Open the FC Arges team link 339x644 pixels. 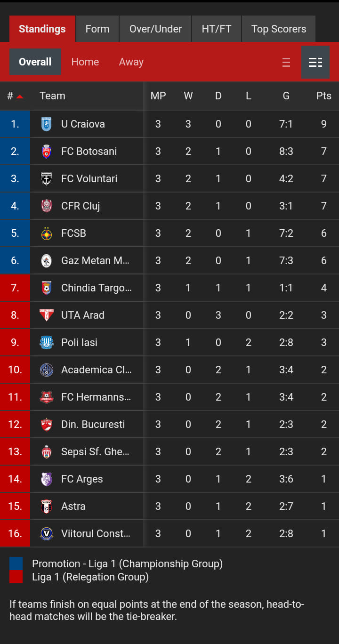82,479
